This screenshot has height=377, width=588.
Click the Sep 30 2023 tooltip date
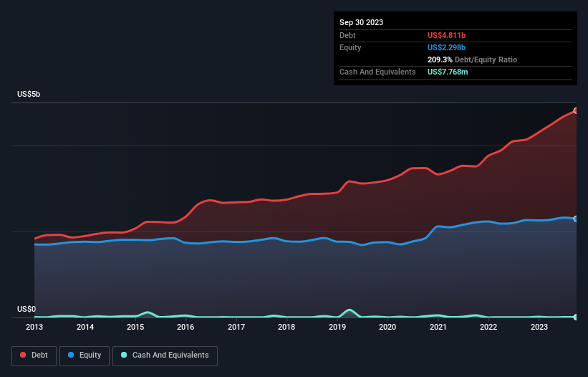pyautogui.click(x=361, y=22)
